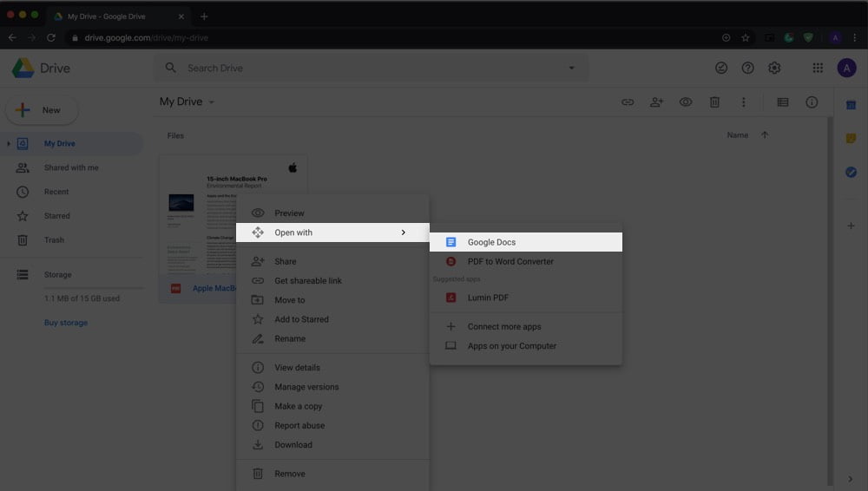This screenshot has height=491, width=868.
Task: Click Report abuse entry
Action: tap(332, 426)
